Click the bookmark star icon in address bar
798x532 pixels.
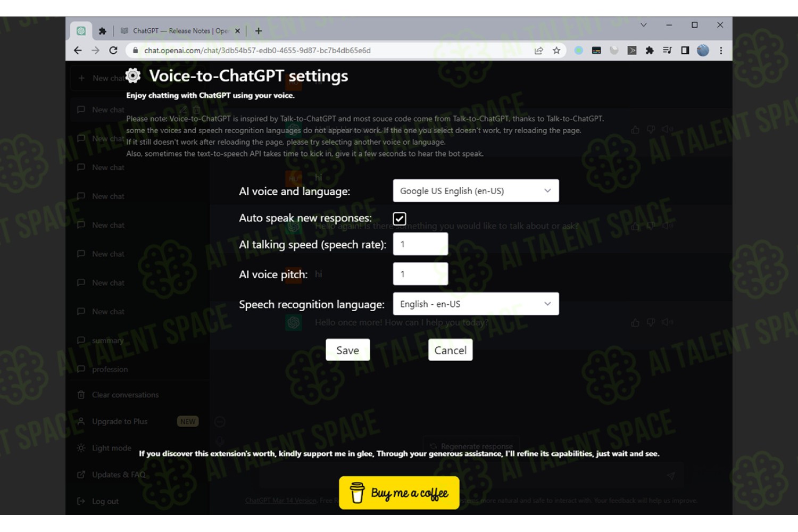pos(556,51)
